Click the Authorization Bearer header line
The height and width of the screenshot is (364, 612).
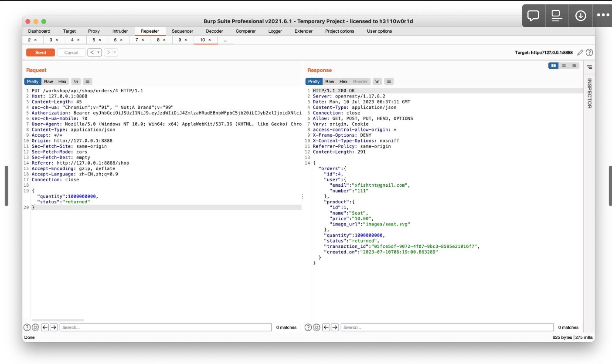pyautogui.click(x=167, y=113)
